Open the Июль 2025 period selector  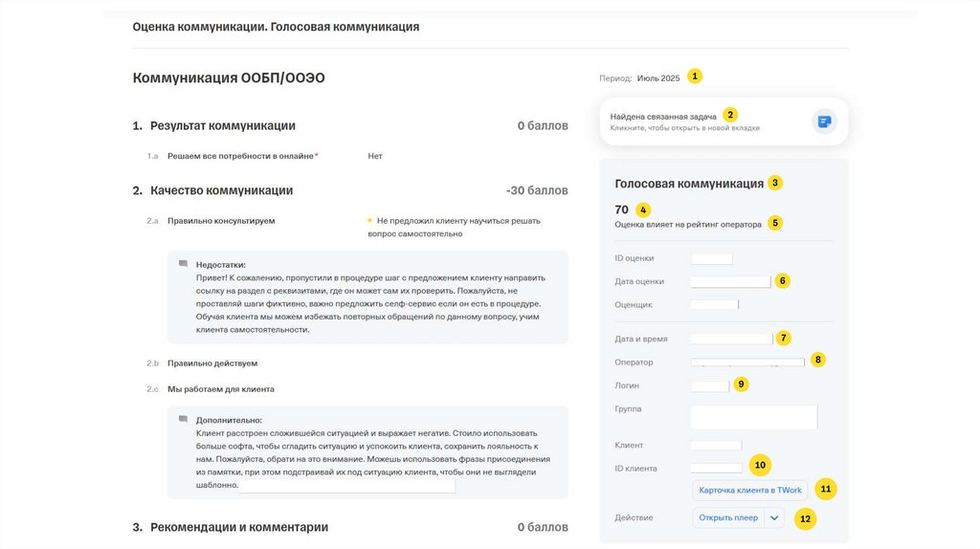pyautogui.click(x=658, y=78)
